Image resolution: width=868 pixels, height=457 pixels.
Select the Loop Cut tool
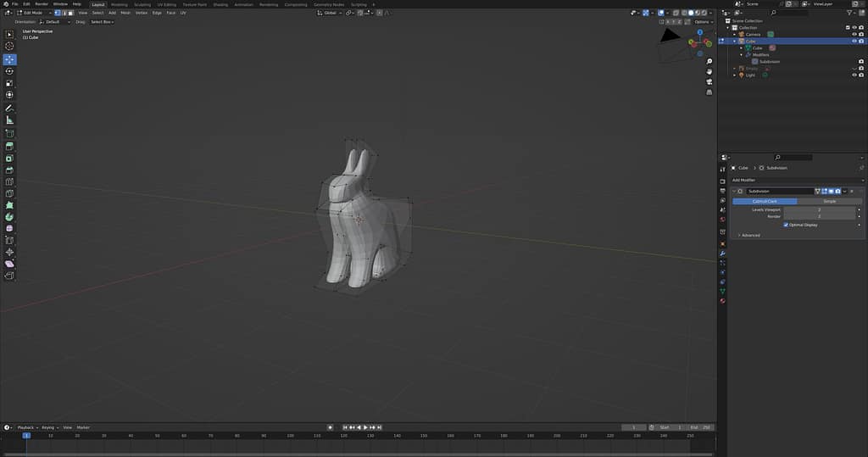coord(10,181)
